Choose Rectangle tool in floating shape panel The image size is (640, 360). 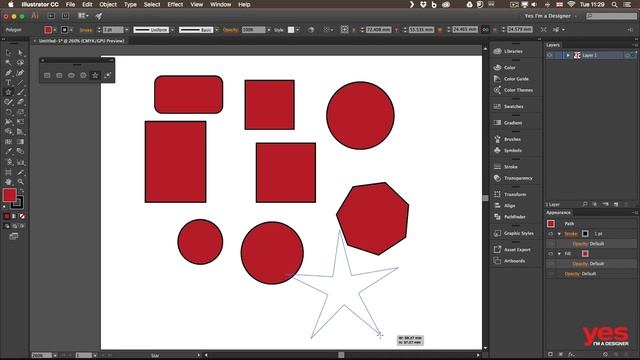coord(47,76)
